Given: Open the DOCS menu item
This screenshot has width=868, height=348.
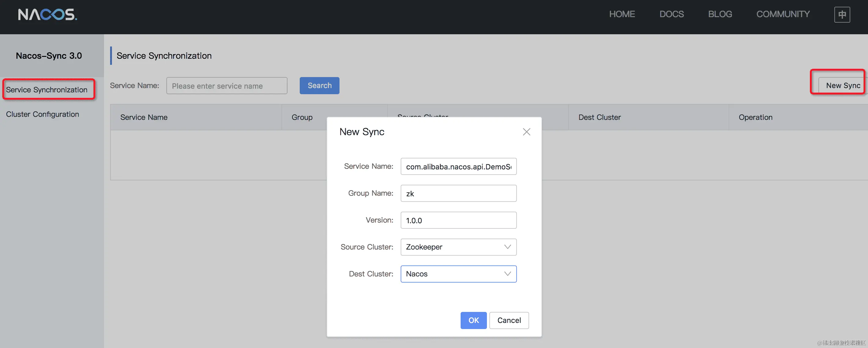Looking at the screenshot, I should point(671,14).
